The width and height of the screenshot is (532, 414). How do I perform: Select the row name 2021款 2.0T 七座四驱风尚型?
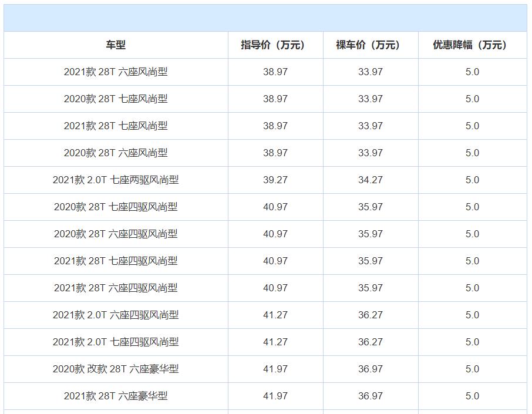click(x=116, y=342)
